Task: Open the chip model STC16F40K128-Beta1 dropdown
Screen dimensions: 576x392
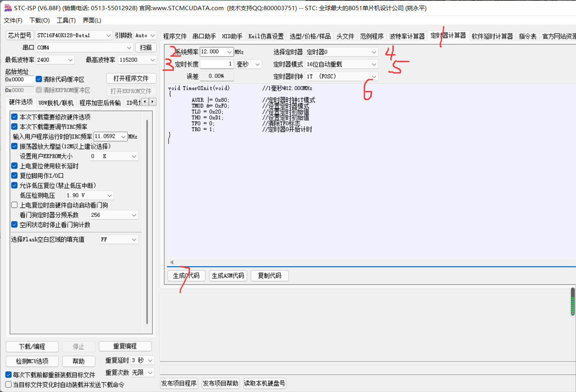Action: tap(74, 35)
